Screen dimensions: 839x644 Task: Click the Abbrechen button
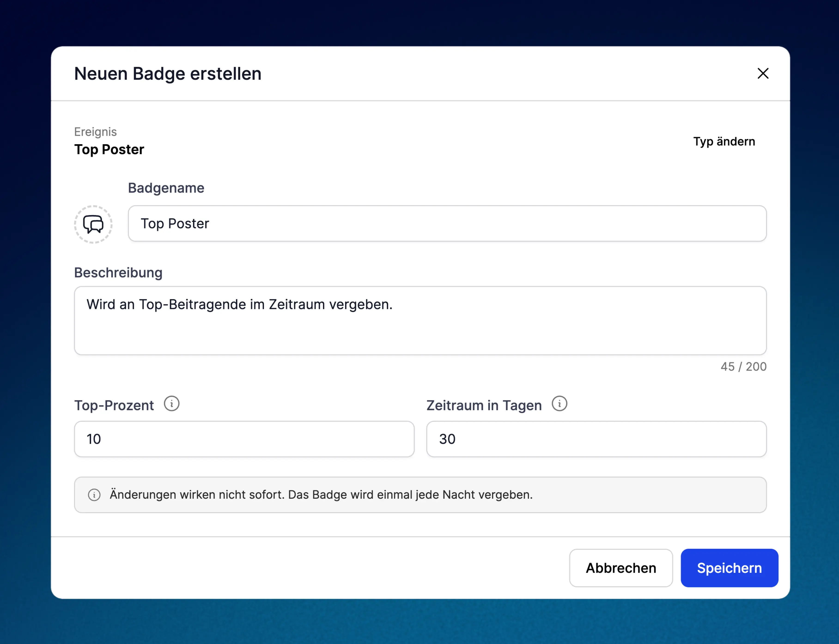pos(621,568)
